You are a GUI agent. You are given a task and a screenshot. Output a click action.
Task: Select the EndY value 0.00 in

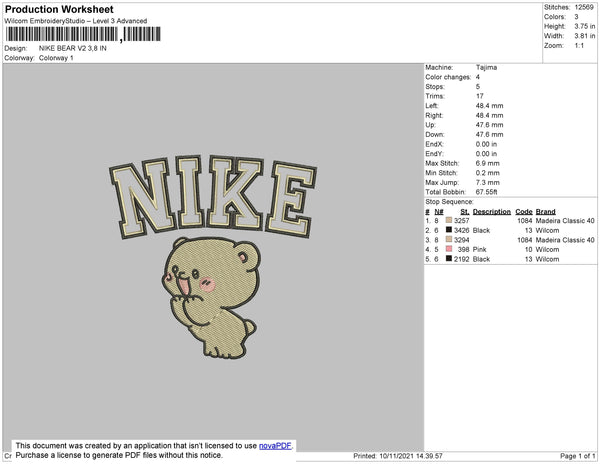(x=486, y=154)
